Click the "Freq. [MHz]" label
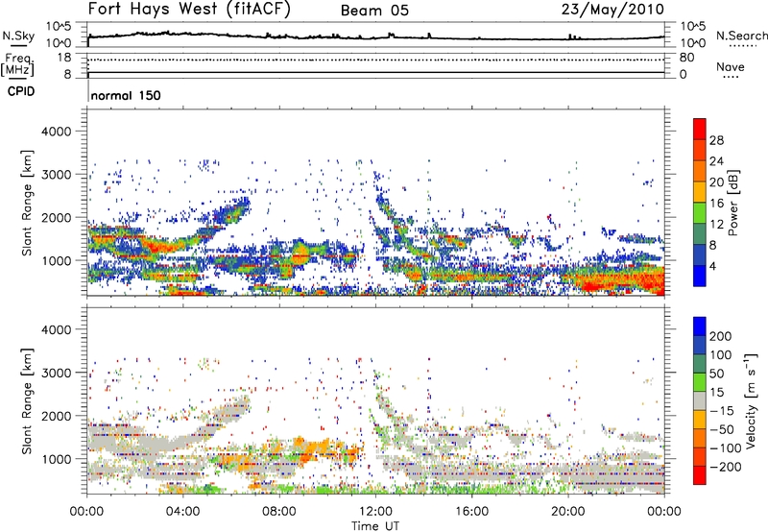 17,64
